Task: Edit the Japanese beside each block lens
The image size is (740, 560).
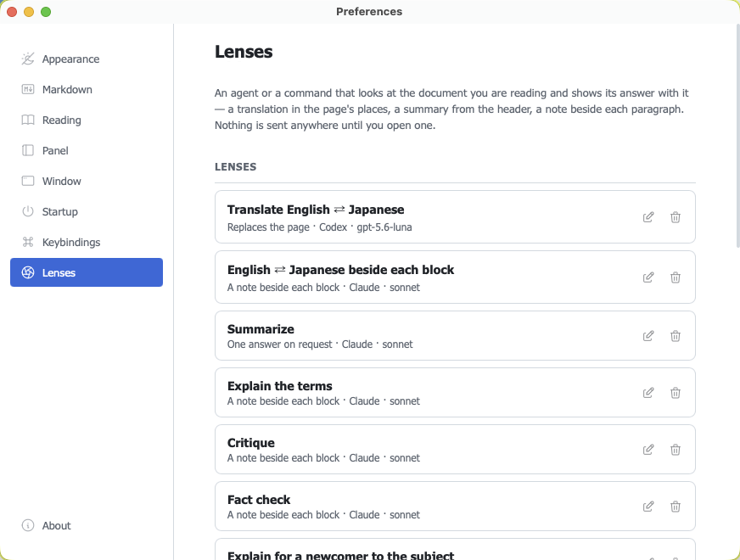Action: pyautogui.click(x=648, y=277)
